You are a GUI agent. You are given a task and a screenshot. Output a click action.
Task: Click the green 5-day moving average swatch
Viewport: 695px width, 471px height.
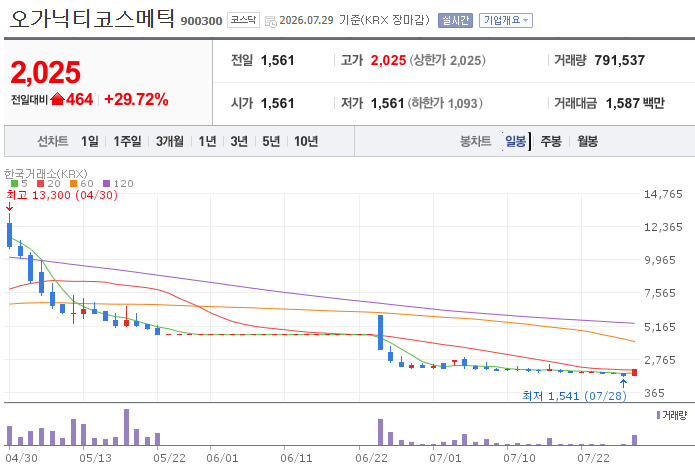coord(15,183)
